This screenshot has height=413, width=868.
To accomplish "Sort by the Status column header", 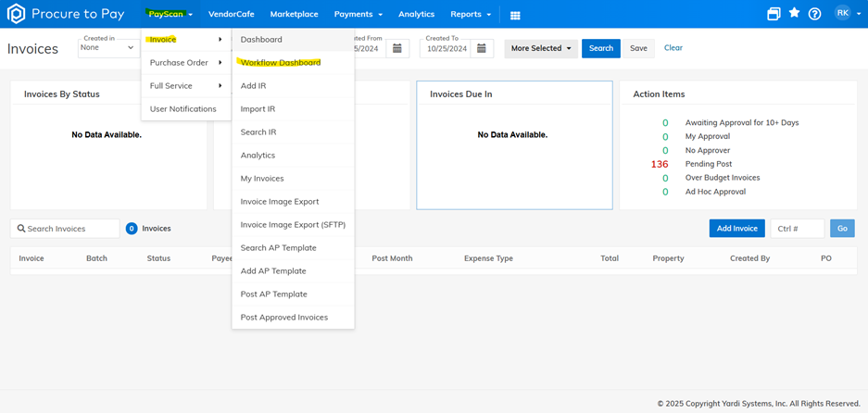I will [158, 258].
